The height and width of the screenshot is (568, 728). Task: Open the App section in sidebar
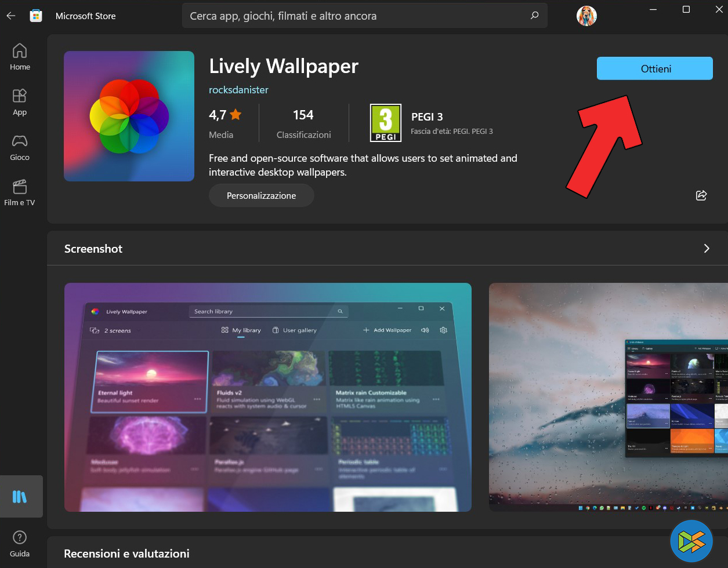20,102
